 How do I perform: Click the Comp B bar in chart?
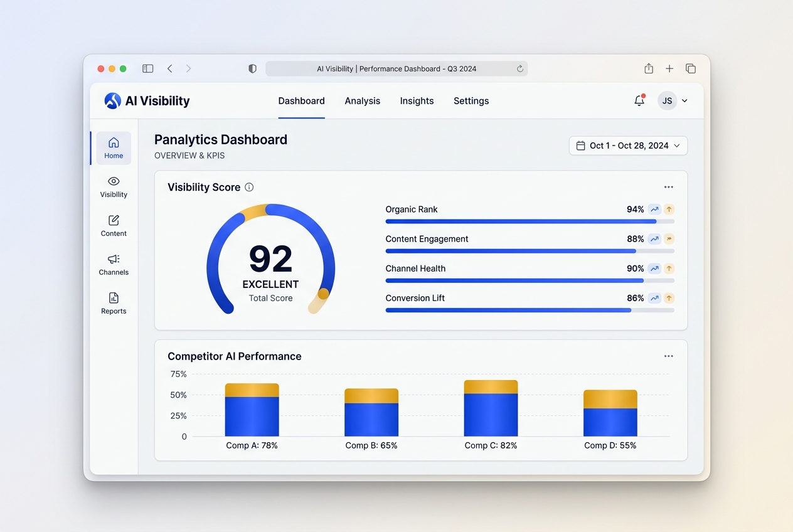pos(371,412)
